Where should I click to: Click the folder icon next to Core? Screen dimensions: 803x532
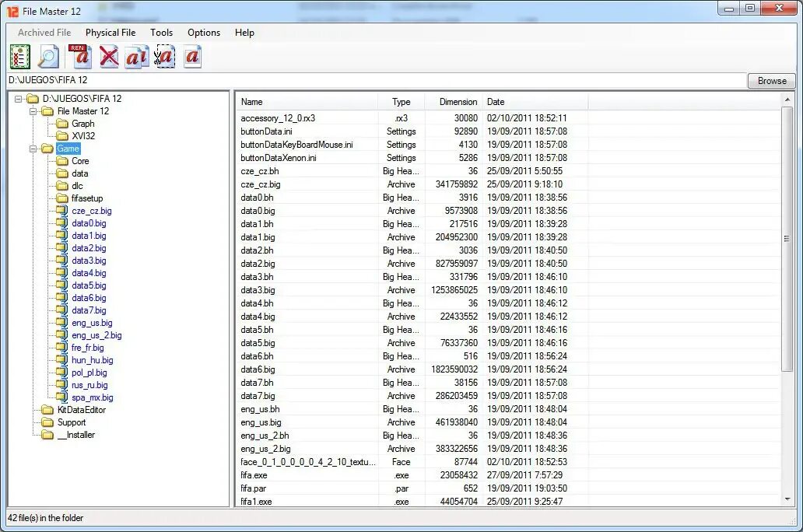[x=62, y=161]
